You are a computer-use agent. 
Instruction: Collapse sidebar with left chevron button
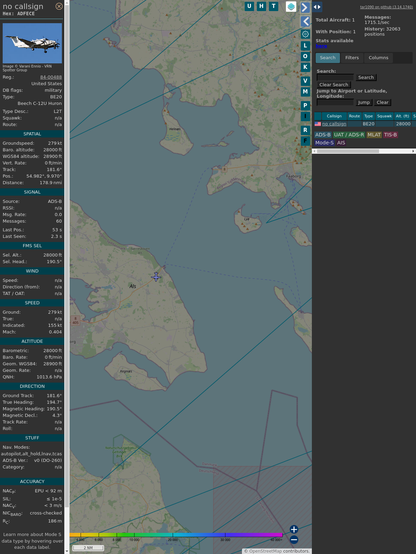point(305,21)
